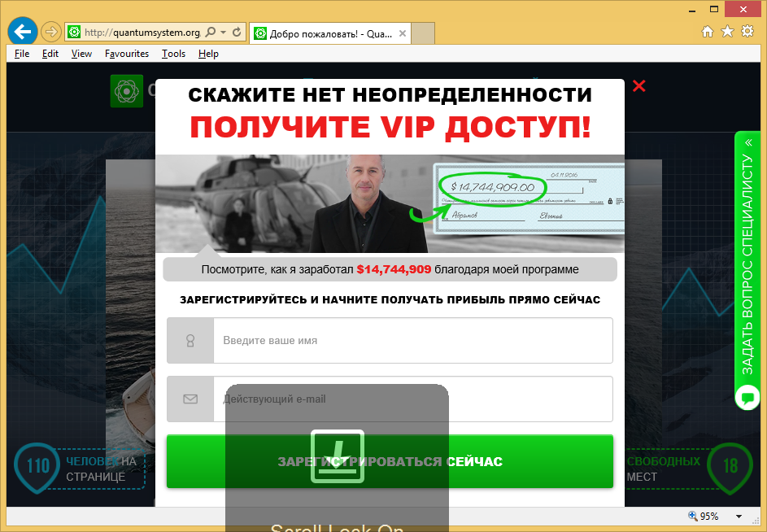
Task: Open 'Задать вопрос специалисту' side panel
Action: [747, 264]
